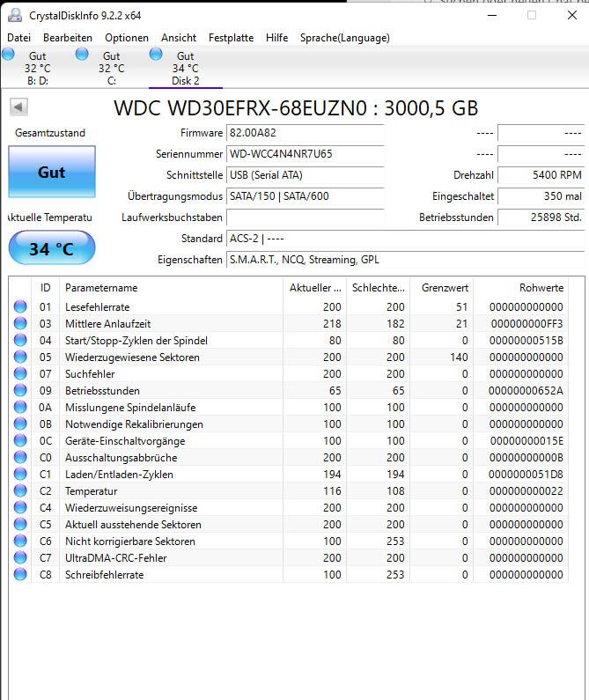Click the Übertragungsmodus field SATA/150 | SATA/600
The height and width of the screenshot is (700, 589).
click(x=306, y=196)
